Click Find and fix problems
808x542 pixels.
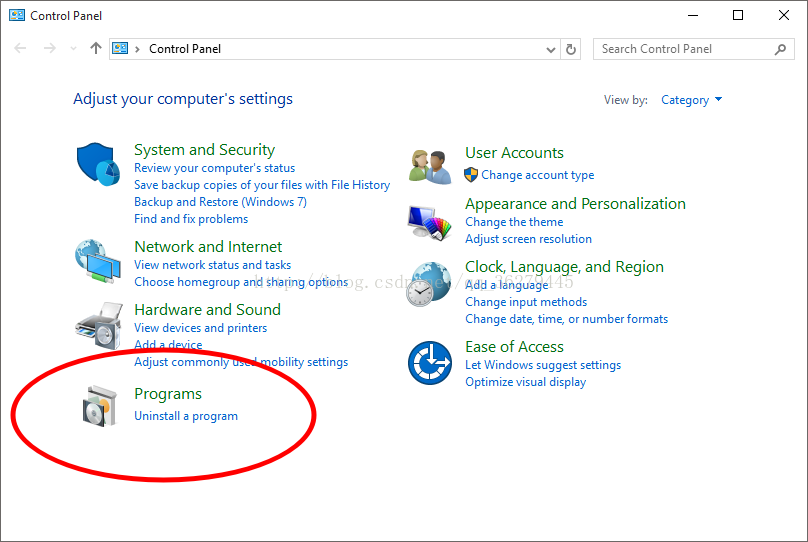click(x=191, y=219)
